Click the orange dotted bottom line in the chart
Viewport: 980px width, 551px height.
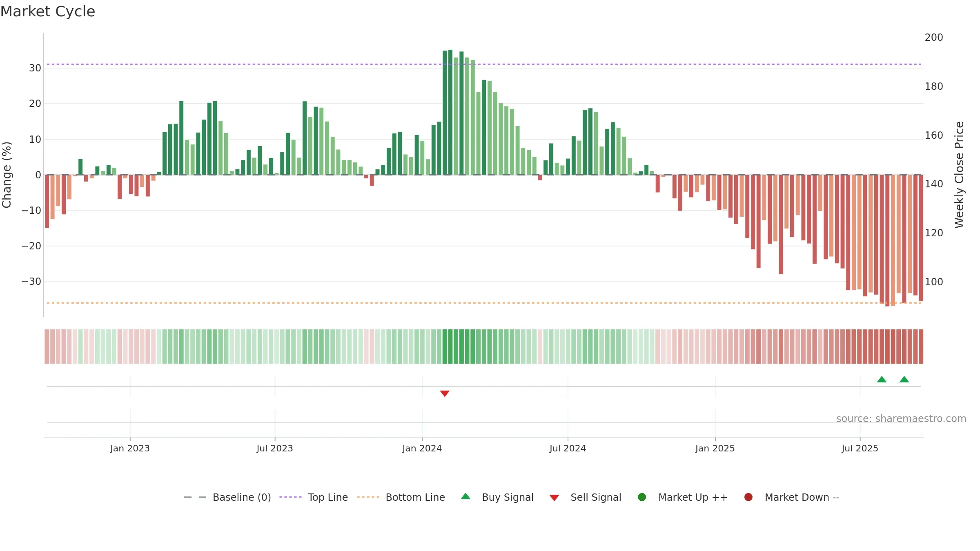(484, 303)
